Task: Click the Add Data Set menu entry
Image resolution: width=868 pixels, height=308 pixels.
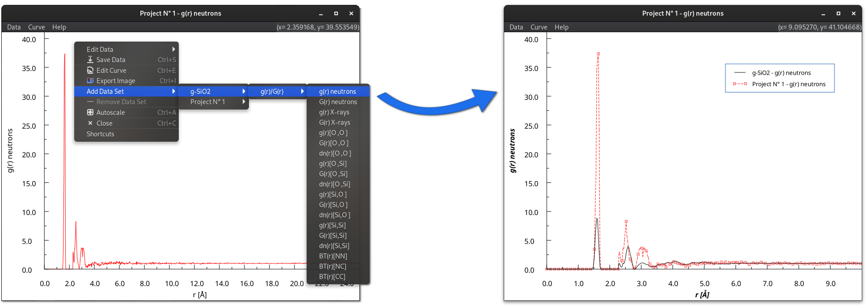Action: 105,91
